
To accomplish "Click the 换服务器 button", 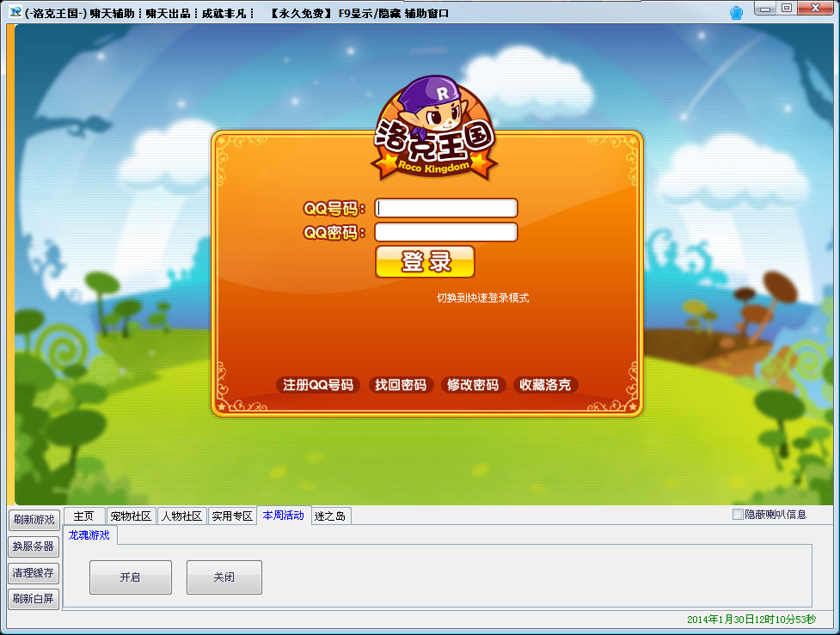I will click(34, 546).
